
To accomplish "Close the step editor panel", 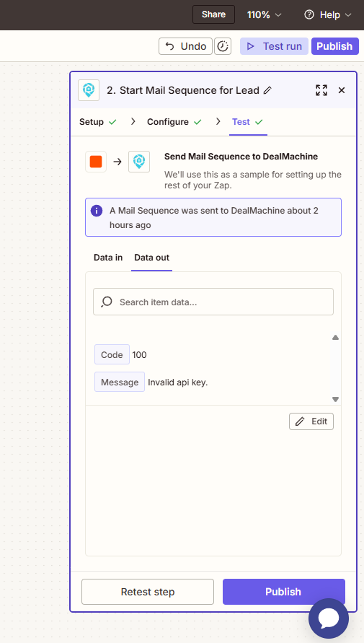I will click(x=342, y=90).
